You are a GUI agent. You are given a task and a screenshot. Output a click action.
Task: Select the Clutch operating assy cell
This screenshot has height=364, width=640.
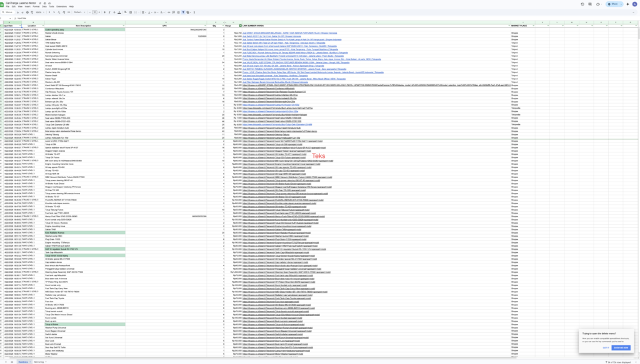85,30
